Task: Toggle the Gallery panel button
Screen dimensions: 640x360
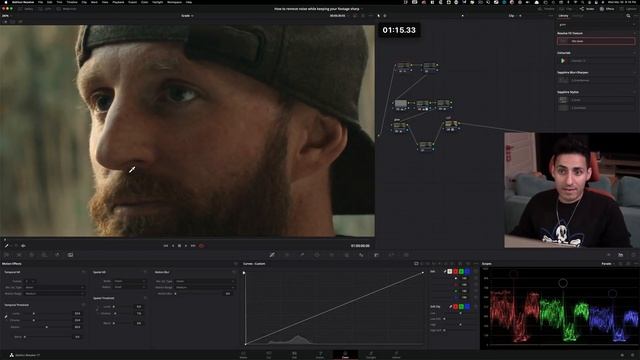Action: point(27,9)
